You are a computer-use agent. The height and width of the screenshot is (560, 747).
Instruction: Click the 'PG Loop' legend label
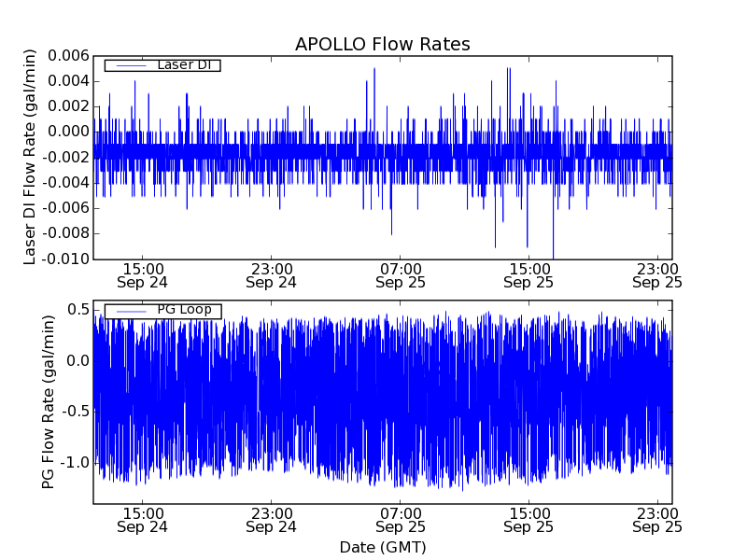184,310
